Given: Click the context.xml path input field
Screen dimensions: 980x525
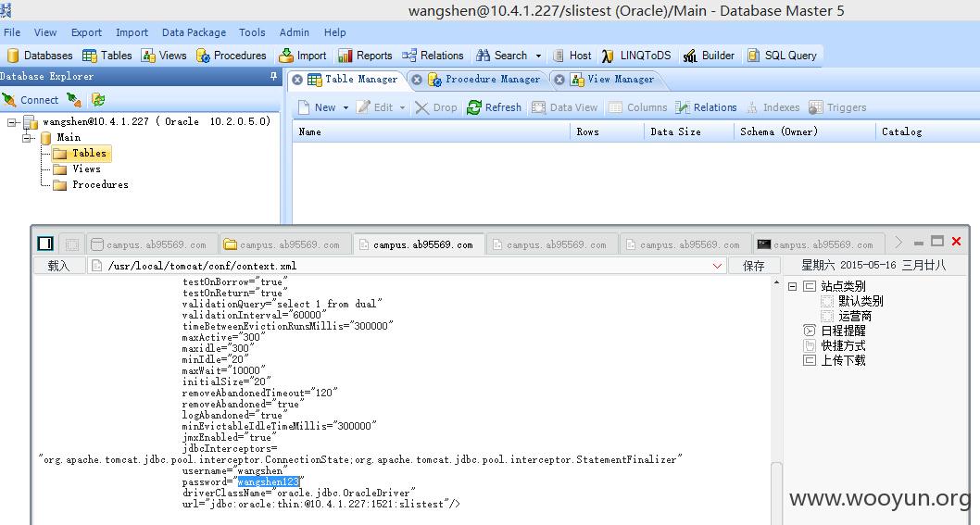Looking at the screenshot, I should (407, 267).
